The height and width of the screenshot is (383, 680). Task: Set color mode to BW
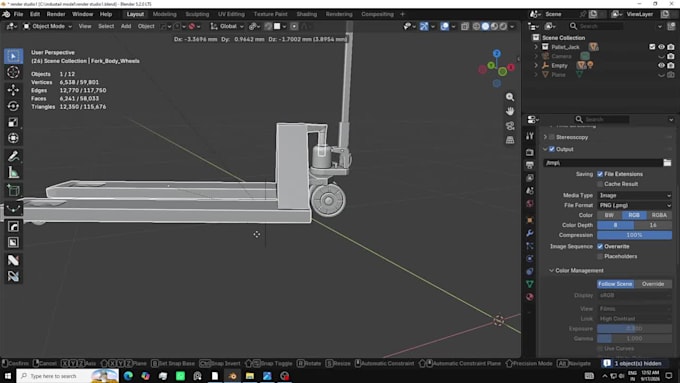[x=609, y=215]
